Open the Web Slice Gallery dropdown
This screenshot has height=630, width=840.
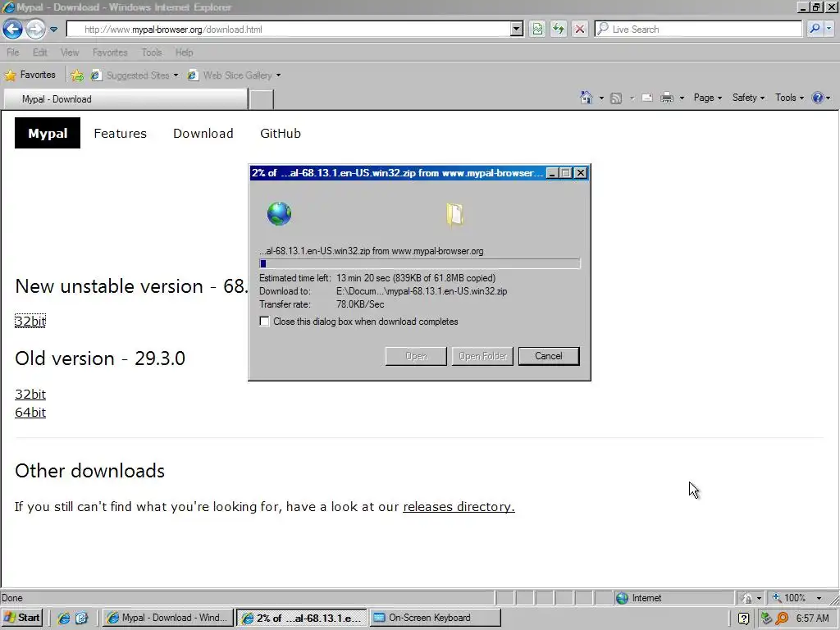(234, 75)
